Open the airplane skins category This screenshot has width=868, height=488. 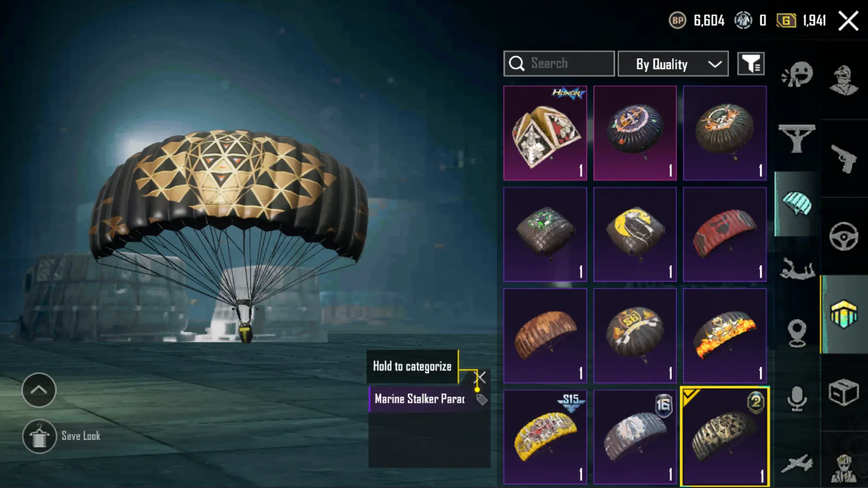click(x=797, y=464)
